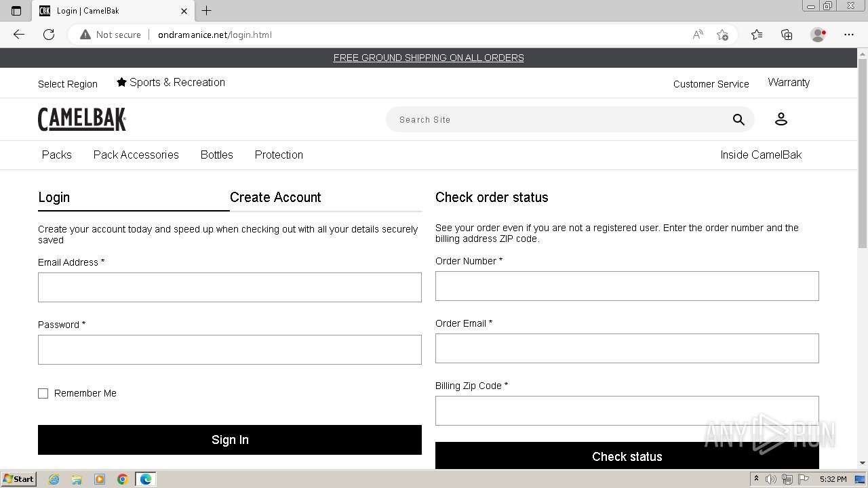Image resolution: width=868 pixels, height=488 pixels.
Task: Expand the Select Region option
Action: click(68, 84)
